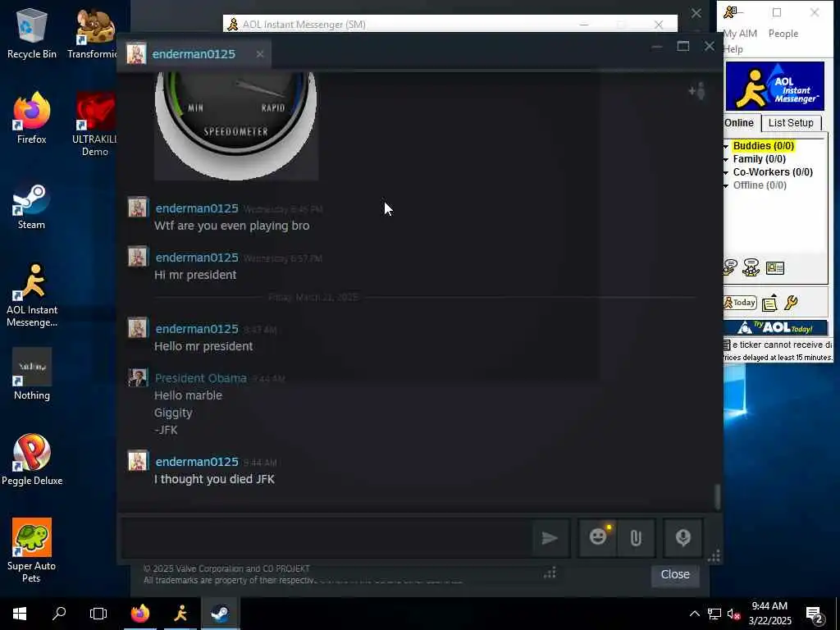Send the chat message with the arrow button

(x=550, y=538)
